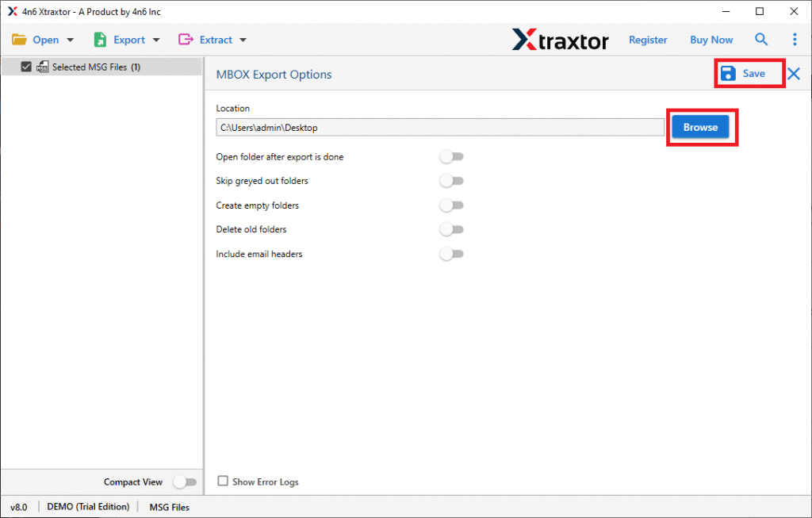Click the Xtraxtor logo
This screenshot has height=518, width=812.
click(x=561, y=40)
